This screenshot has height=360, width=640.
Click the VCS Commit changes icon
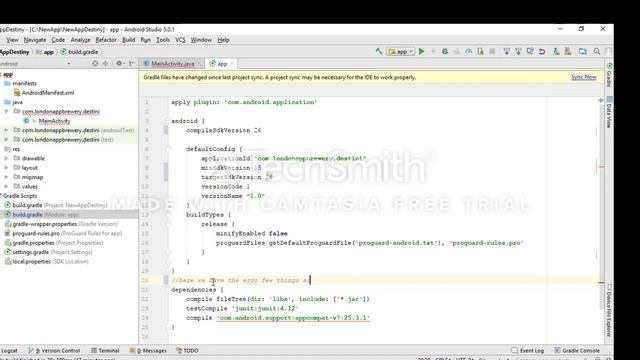(x=518, y=51)
